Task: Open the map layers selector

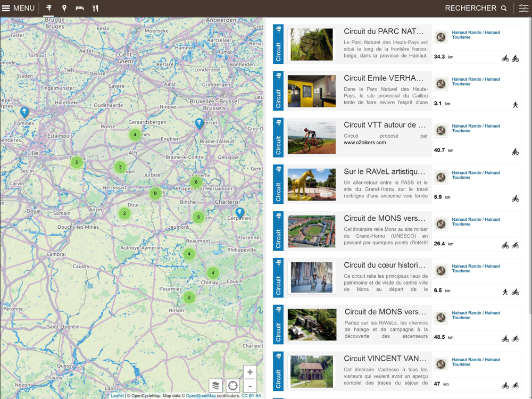Action: click(x=215, y=385)
